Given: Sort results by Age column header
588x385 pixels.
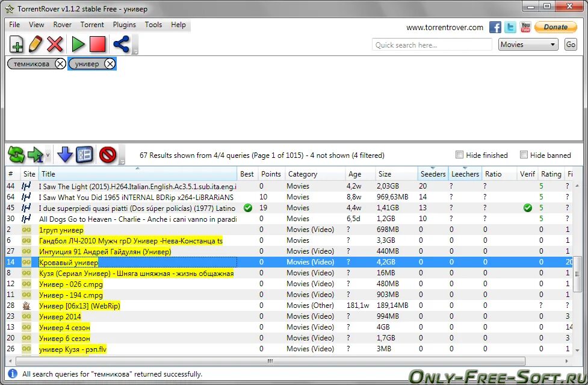Looking at the screenshot, I should [x=360, y=174].
